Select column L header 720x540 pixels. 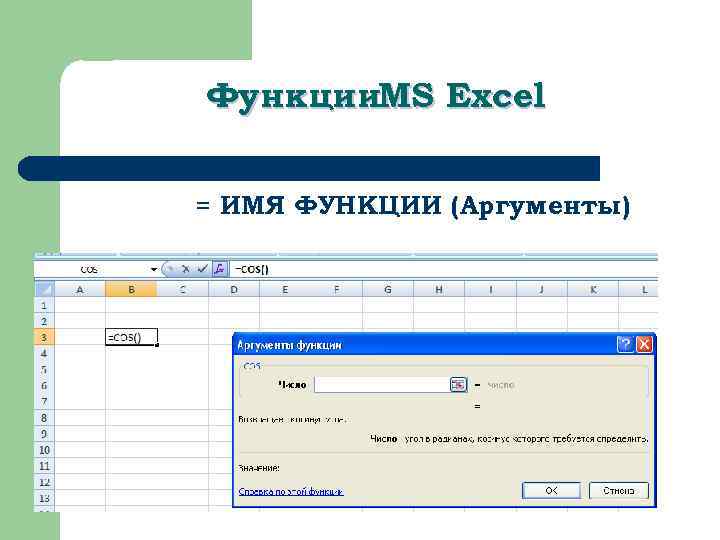click(x=639, y=290)
